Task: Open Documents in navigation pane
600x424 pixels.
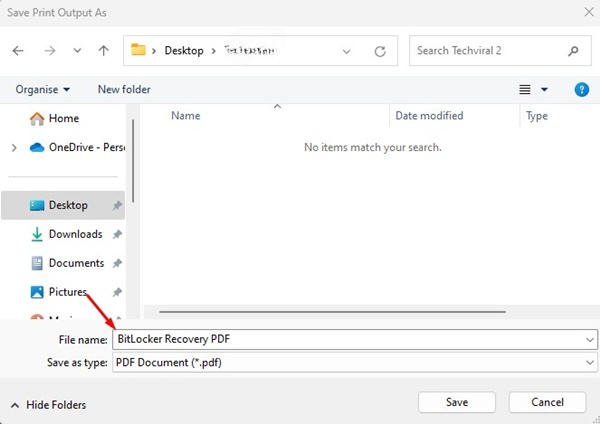Action: coord(67,263)
